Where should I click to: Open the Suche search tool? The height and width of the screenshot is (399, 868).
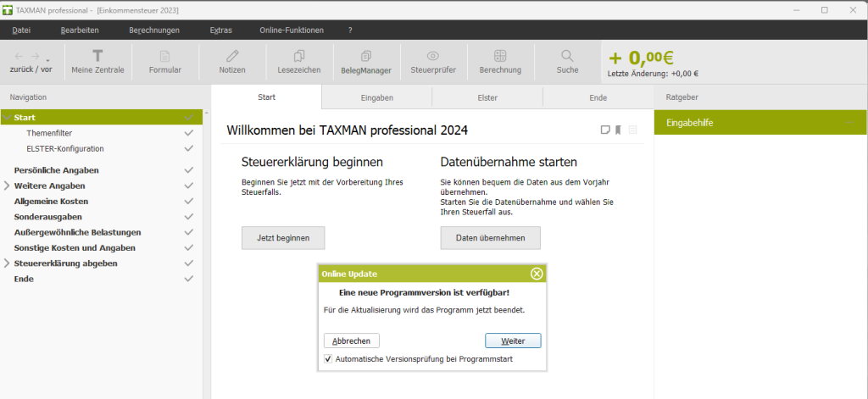click(x=567, y=62)
